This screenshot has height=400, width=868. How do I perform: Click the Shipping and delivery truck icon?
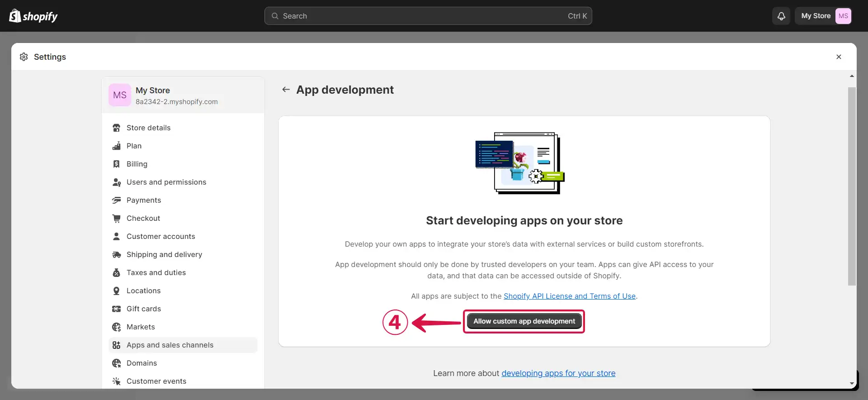click(x=116, y=254)
